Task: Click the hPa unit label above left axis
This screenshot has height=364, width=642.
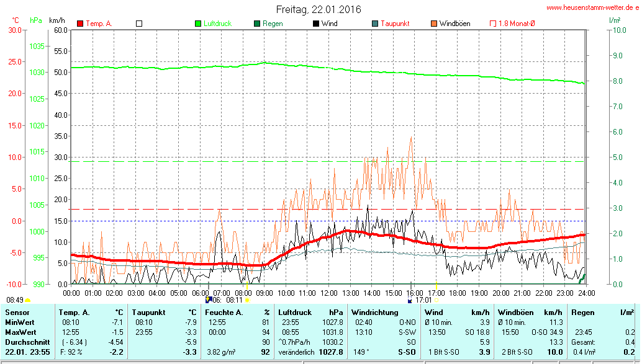Action: [36, 20]
